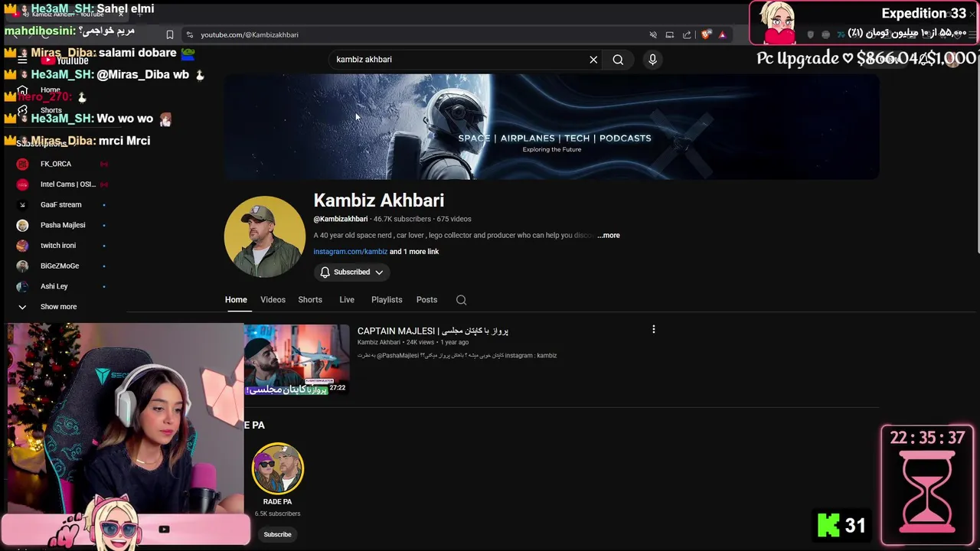Click the Pasha Majlesi avatar icon
Screen dimensions: 980x551
pyautogui.click(x=22, y=225)
